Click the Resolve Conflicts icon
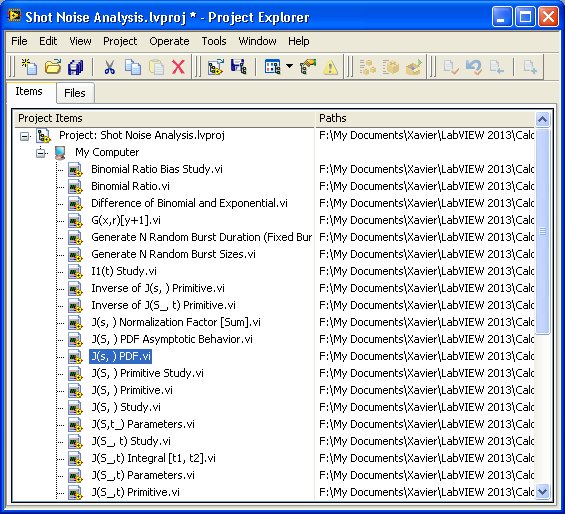 coord(308,67)
